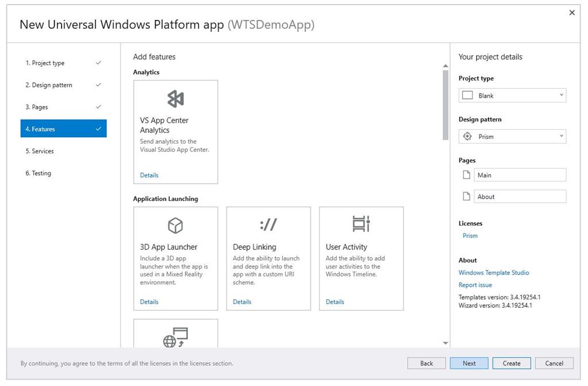This screenshot has height=386, width=588.
Task: Open the Report issue link
Action: [475, 285]
